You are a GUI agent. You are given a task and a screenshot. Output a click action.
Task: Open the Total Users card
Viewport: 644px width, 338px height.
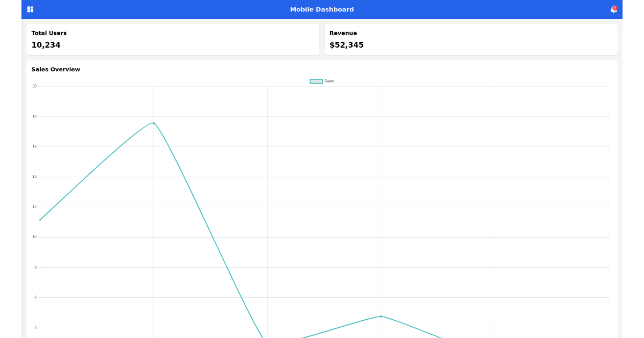pyautogui.click(x=172, y=39)
